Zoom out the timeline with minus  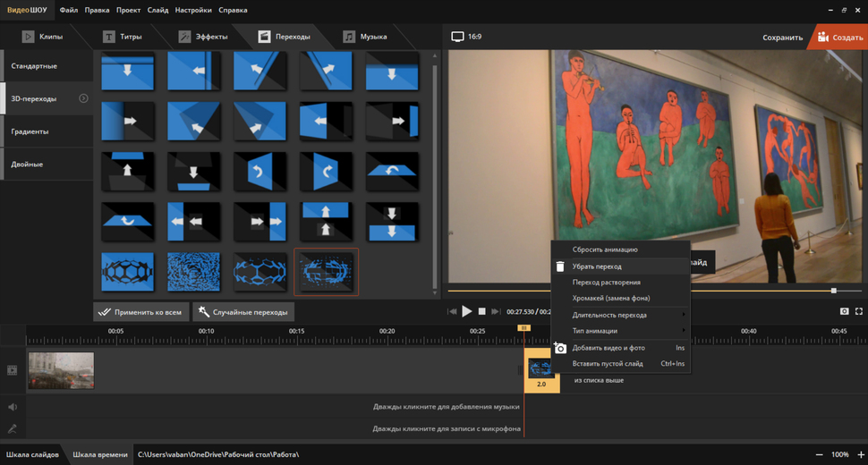820,454
